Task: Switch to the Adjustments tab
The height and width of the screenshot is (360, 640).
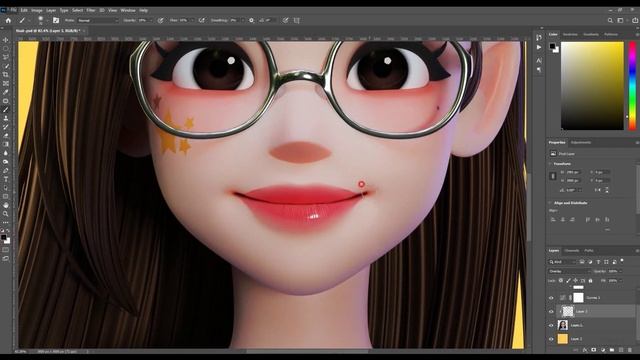Action: 580,142
